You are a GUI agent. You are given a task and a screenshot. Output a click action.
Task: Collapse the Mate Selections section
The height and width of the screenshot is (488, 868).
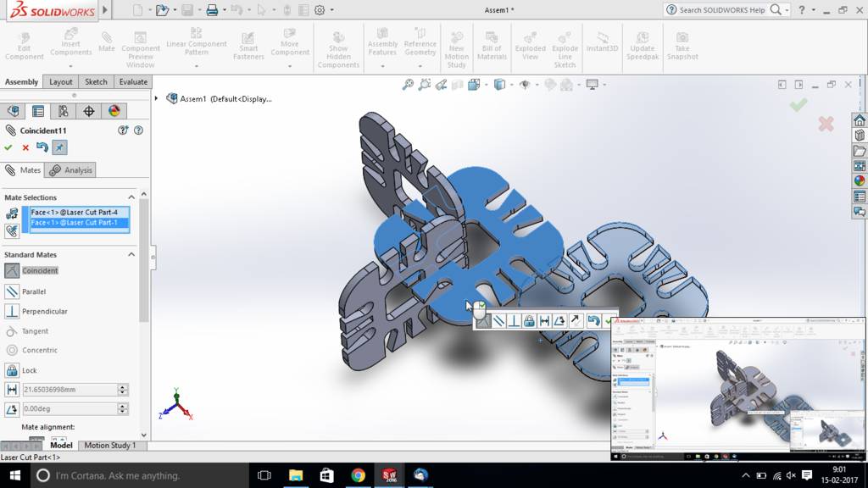[131, 197]
